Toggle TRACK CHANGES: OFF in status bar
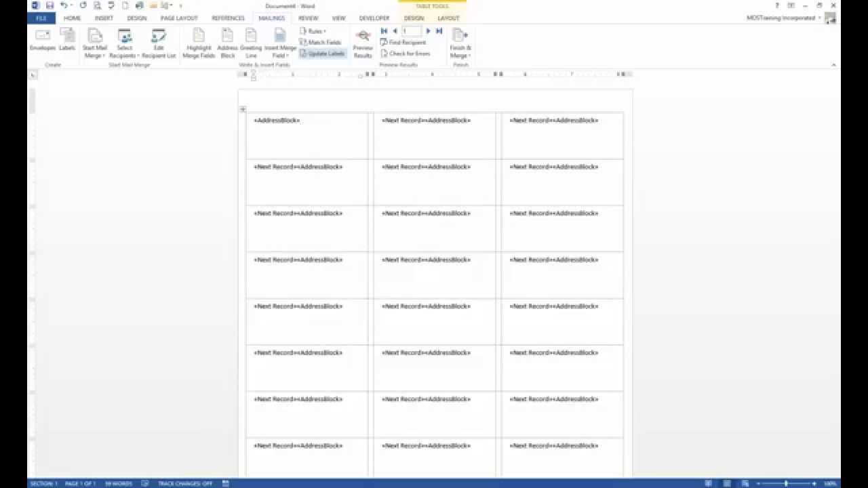 pos(185,483)
